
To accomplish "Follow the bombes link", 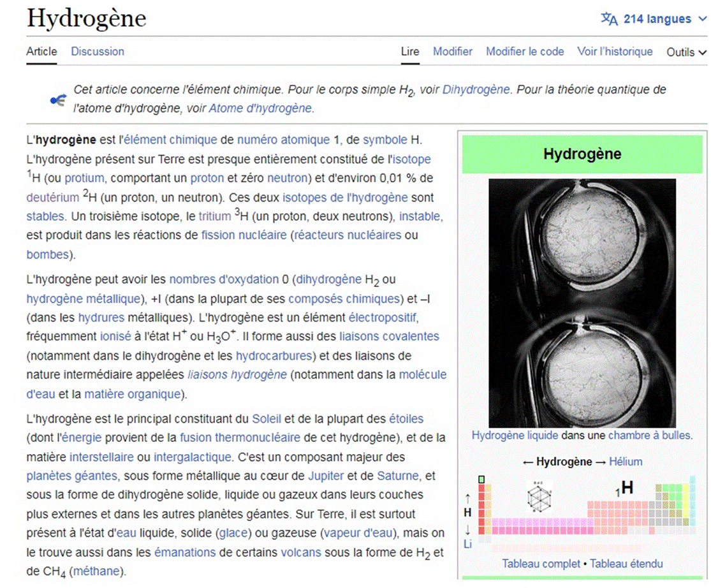I will [x=47, y=255].
